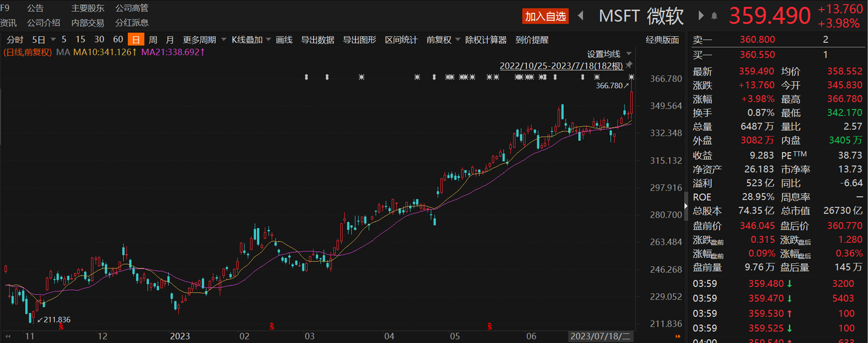Click MA21:338.692 indicator label
The image size is (868, 343).
tap(173, 52)
